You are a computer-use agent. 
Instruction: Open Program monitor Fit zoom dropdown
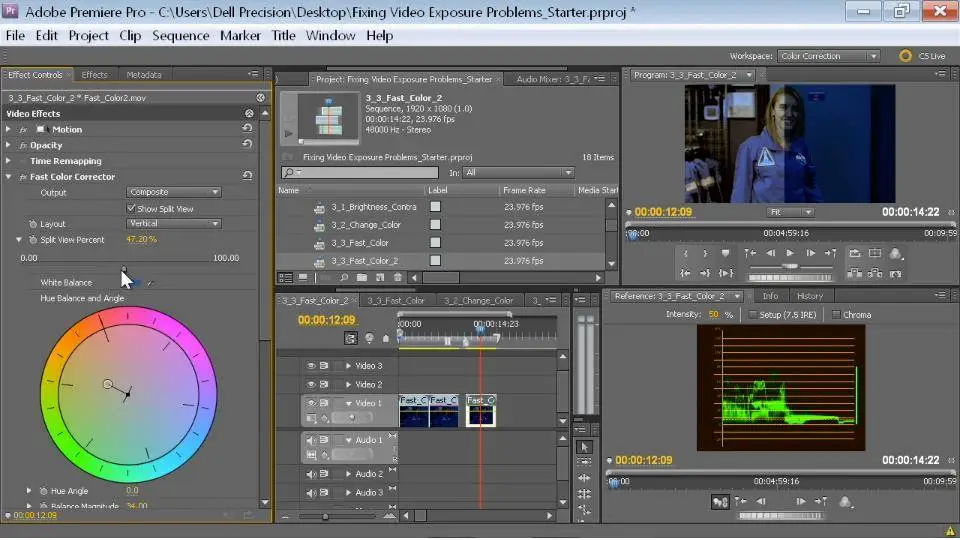790,212
